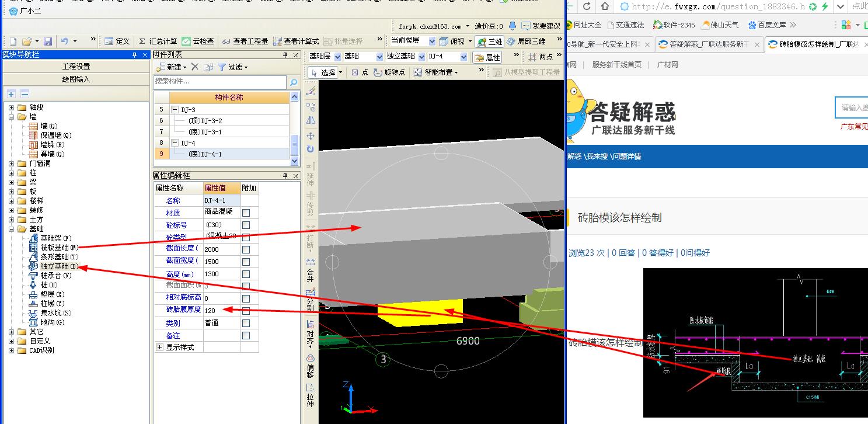868x424 pixels.
Task: Open the 绘图输入 tab
Action: pos(76,79)
